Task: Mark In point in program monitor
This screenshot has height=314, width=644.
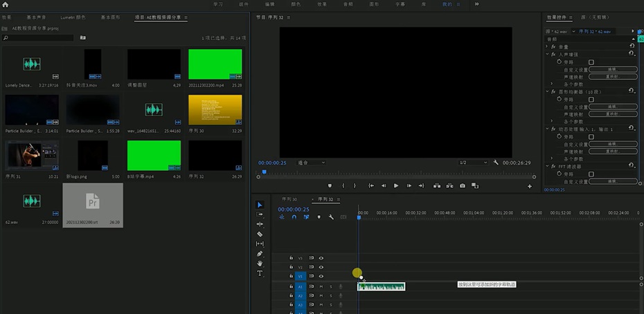Action: [x=343, y=185]
